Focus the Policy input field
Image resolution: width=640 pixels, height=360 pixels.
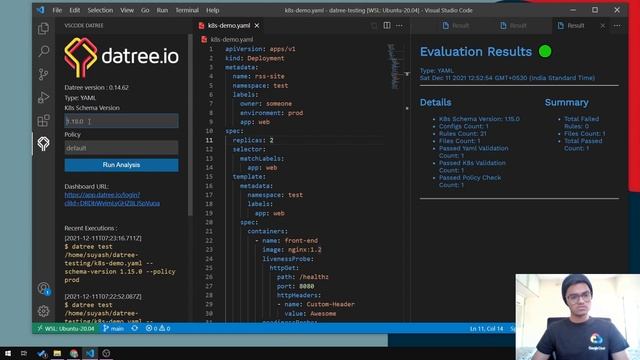tap(121, 148)
